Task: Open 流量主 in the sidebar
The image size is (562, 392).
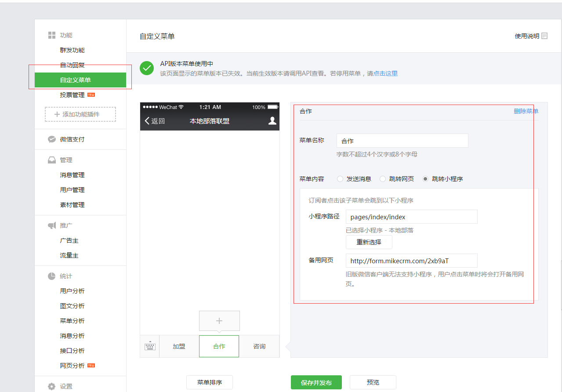Action: [69, 255]
